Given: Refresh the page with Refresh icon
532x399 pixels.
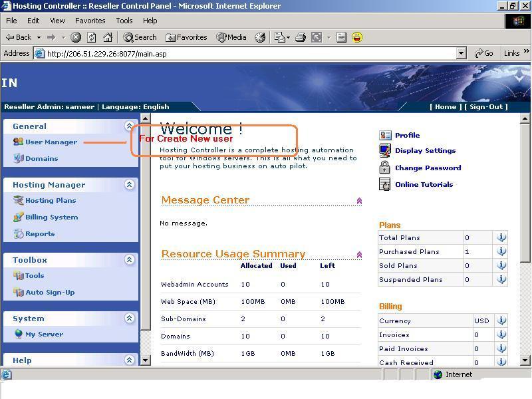Looking at the screenshot, I should (92, 37).
